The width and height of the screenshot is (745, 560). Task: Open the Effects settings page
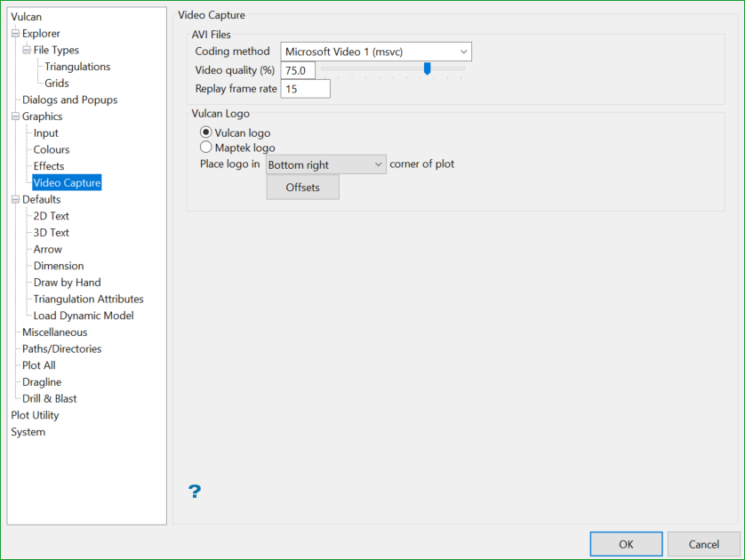coord(49,166)
